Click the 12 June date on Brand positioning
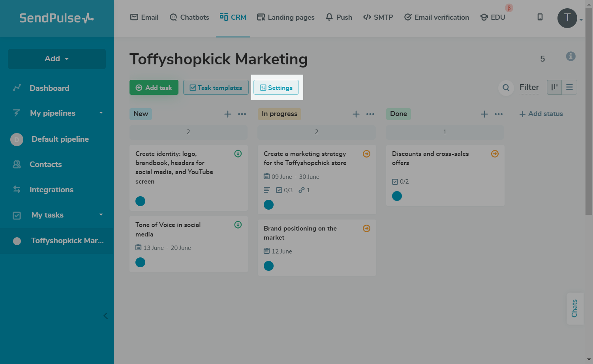This screenshot has width=593, height=364. [278, 251]
